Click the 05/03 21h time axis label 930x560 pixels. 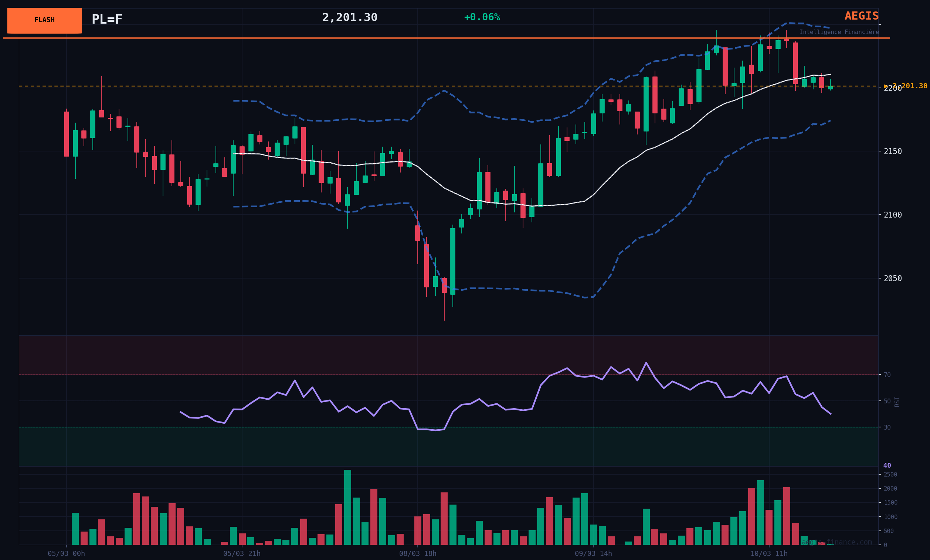(x=242, y=554)
